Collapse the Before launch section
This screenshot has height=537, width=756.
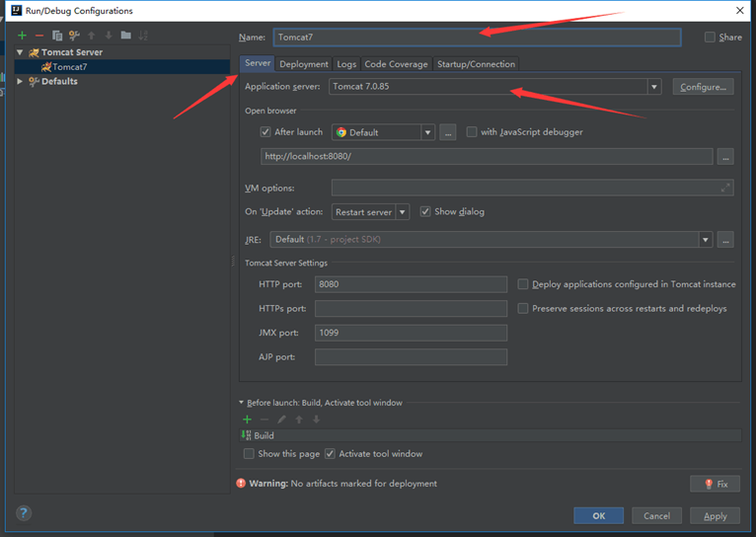[x=241, y=402]
